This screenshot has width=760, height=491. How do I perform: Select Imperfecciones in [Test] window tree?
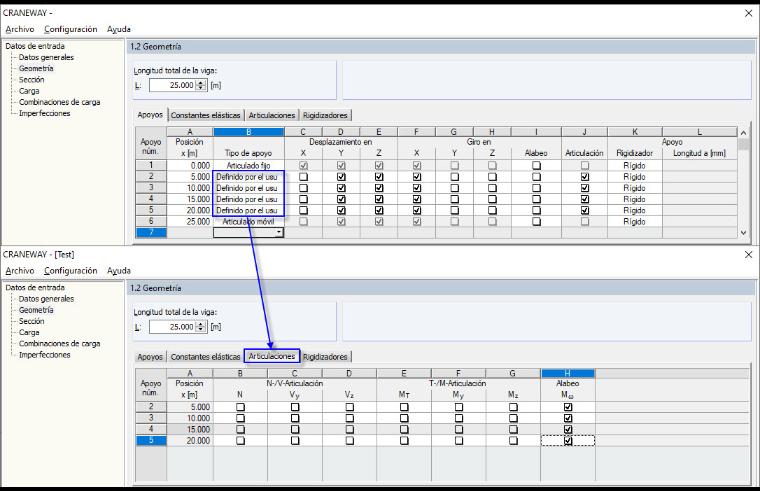tap(45, 354)
